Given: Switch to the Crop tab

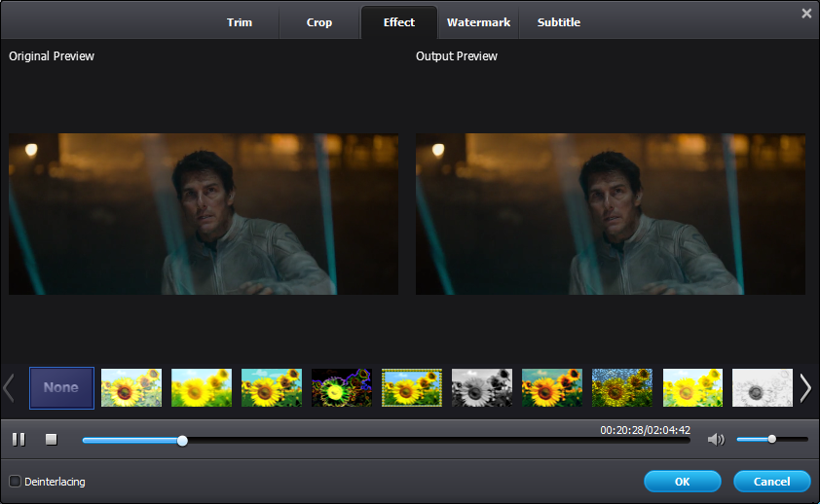Looking at the screenshot, I should 319,22.
